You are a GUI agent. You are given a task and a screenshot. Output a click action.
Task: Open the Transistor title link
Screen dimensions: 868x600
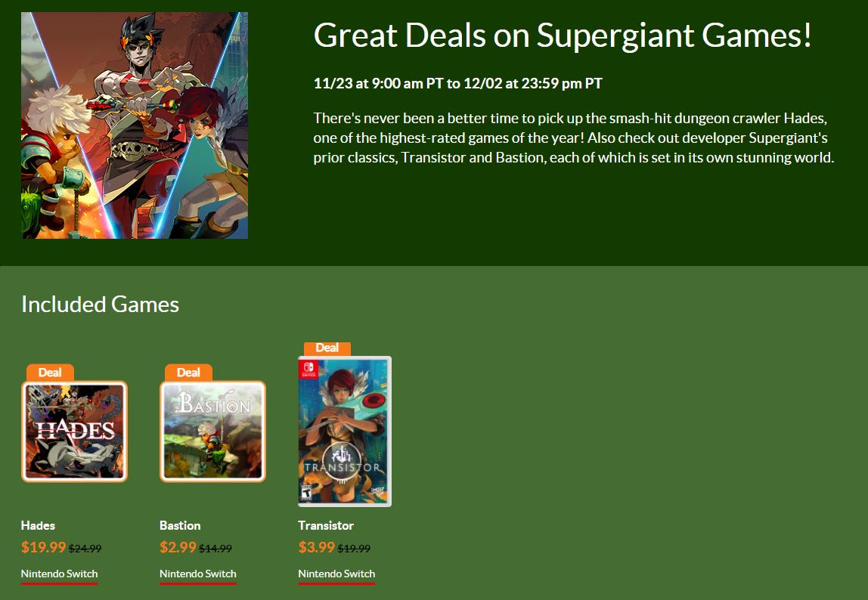[x=326, y=525]
